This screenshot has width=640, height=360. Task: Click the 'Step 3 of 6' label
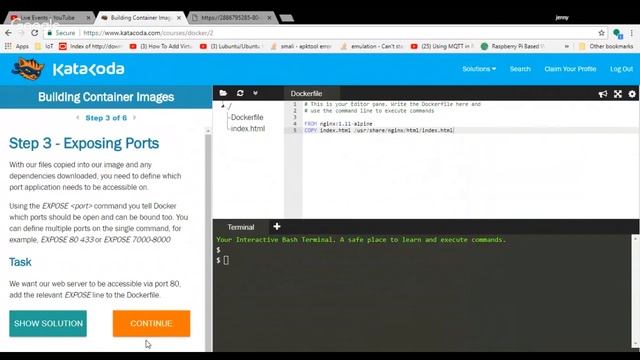coord(106,118)
